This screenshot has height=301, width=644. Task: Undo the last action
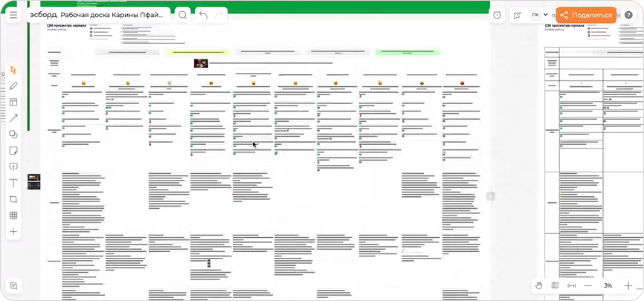(204, 15)
